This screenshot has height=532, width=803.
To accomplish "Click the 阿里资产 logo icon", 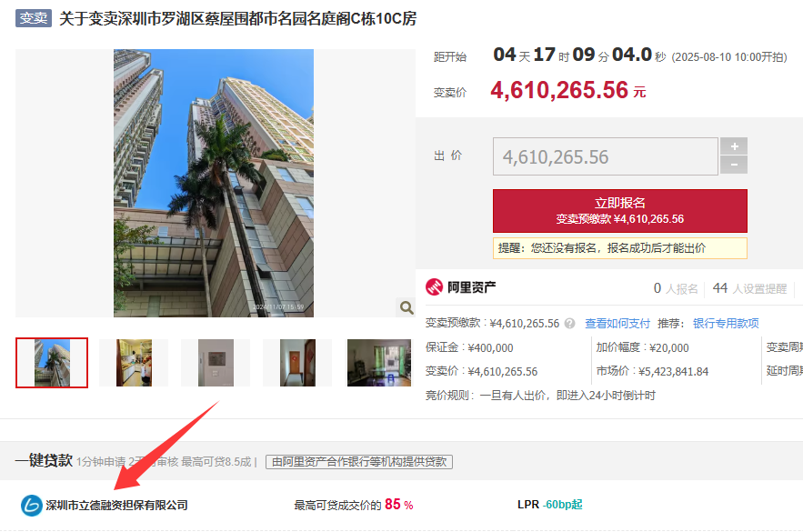I will tap(435, 287).
